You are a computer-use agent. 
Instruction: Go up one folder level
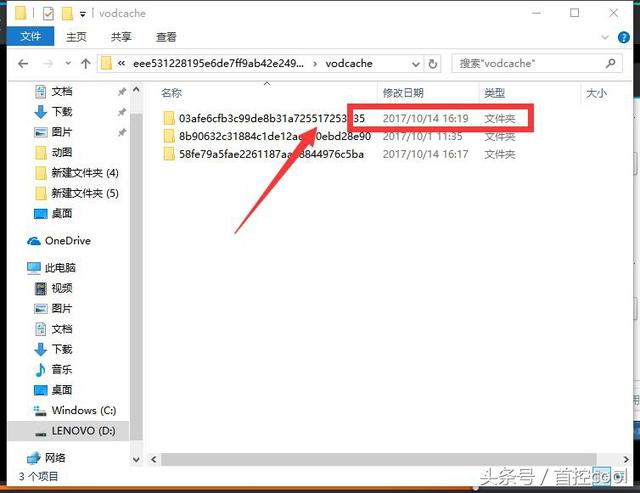85,63
